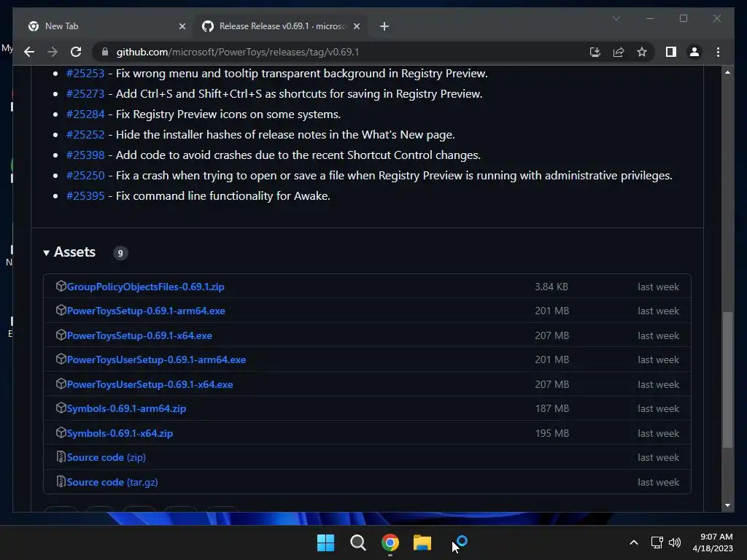Open pull request #25395 link
The image size is (747, 560).
(85, 196)
